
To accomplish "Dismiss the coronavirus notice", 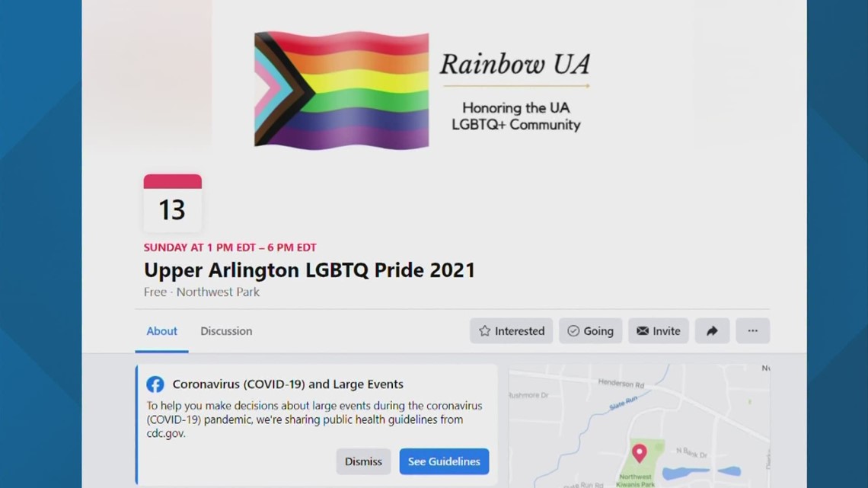I will coord(363,461).
